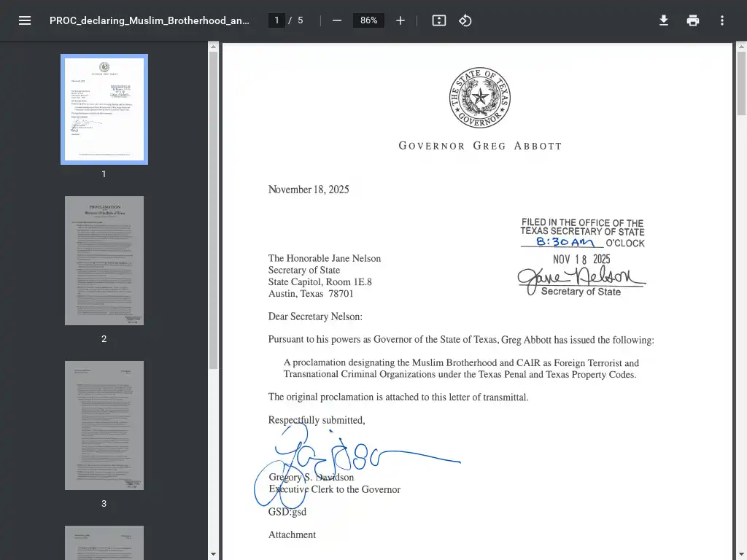Click the sidebar scrollbar up arrow
Screen dimensions: 747x560
(213, 47)
